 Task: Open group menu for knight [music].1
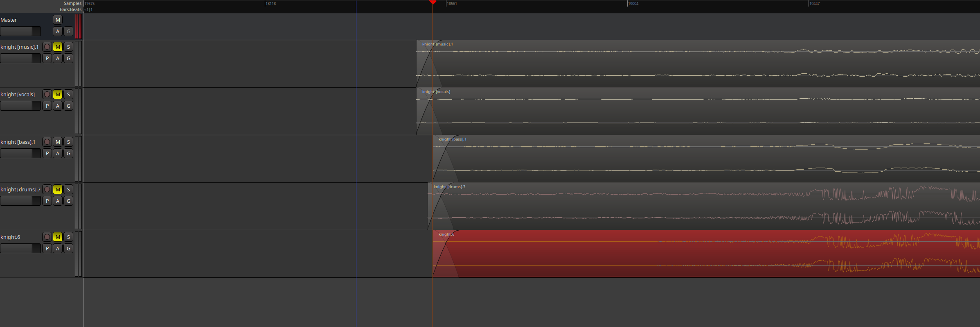pyautogui.click(x=68, y=58)
